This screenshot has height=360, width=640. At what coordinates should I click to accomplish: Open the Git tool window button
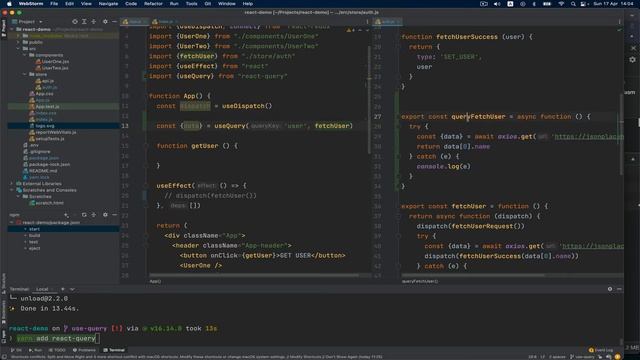[x=16, y=350]
